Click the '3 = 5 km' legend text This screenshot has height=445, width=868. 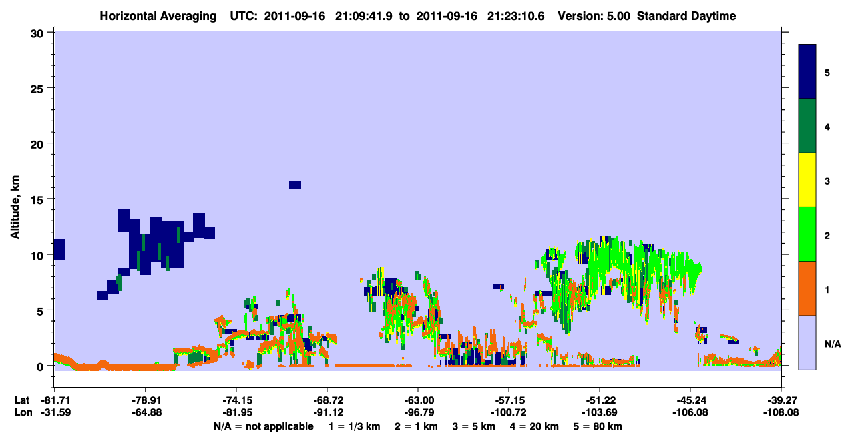475,426
